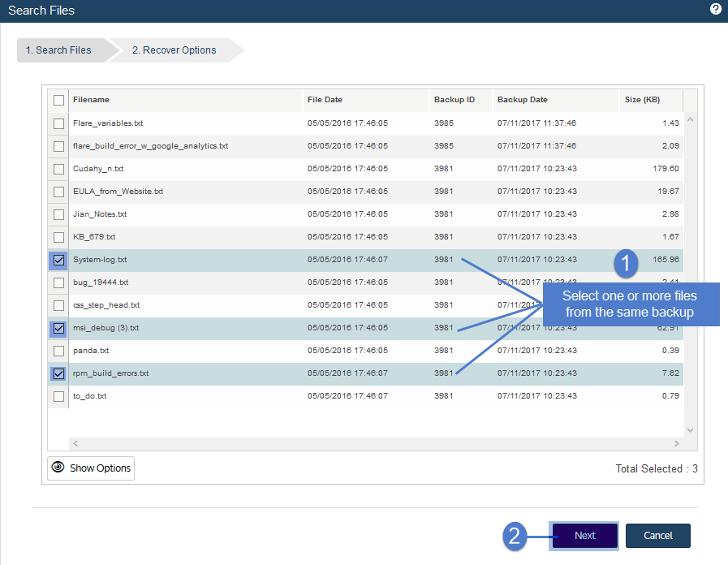The height and width of the screenshot is (565, 728).
Task: Select the filename to_do.txt
Action: pos(89,396)
